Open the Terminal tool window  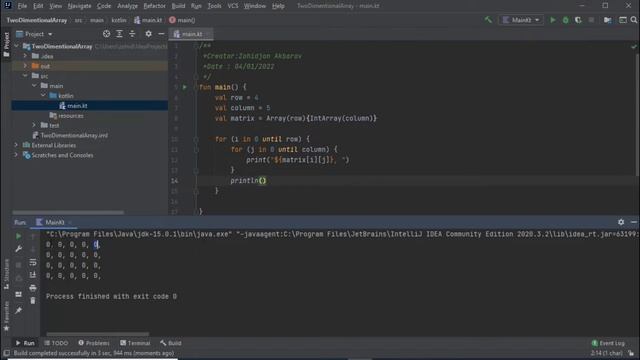tap(135, 343)
